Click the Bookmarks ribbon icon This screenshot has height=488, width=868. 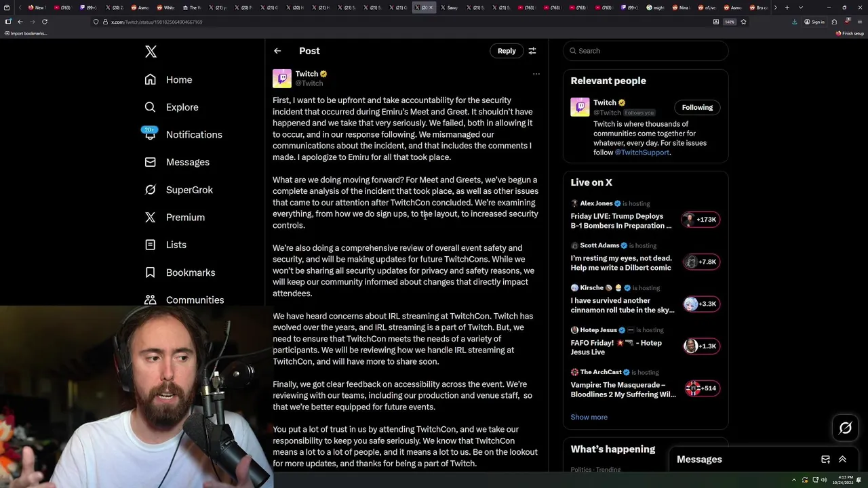(150, 272)
